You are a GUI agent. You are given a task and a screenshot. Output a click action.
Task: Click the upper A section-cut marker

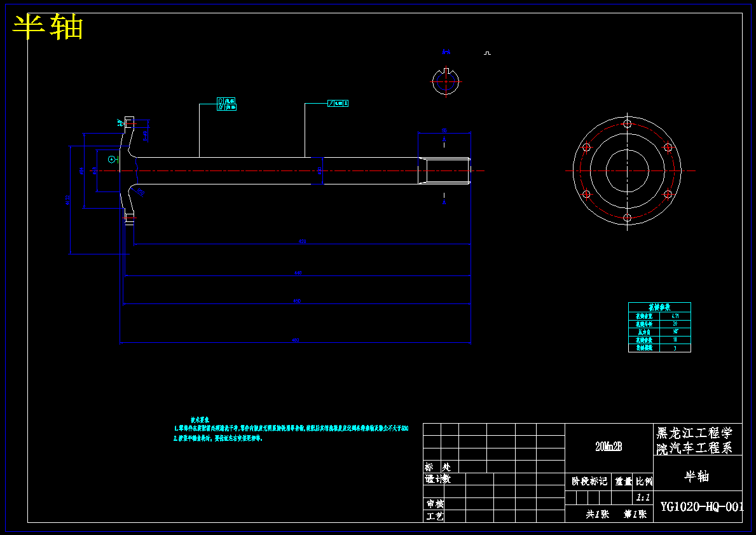tap(444, 139)
